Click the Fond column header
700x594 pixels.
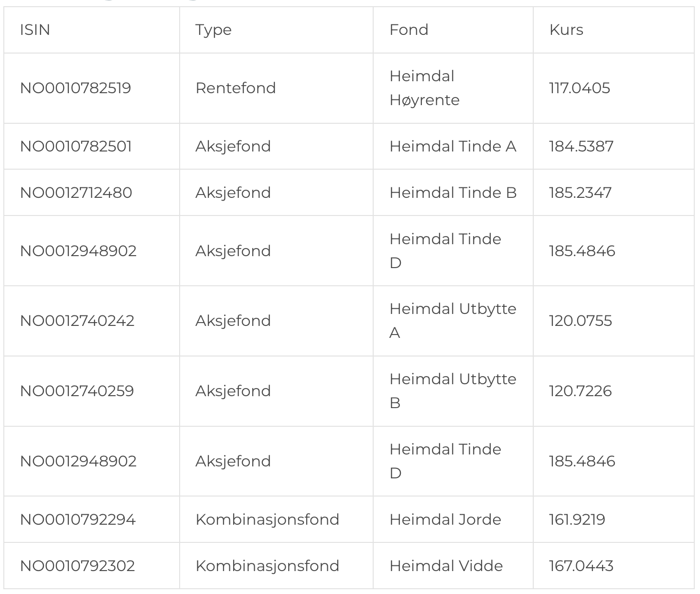coord(409,30)
